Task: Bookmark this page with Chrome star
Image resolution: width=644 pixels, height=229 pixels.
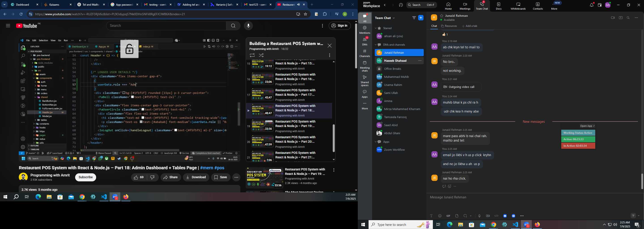Action: (305, 14)
